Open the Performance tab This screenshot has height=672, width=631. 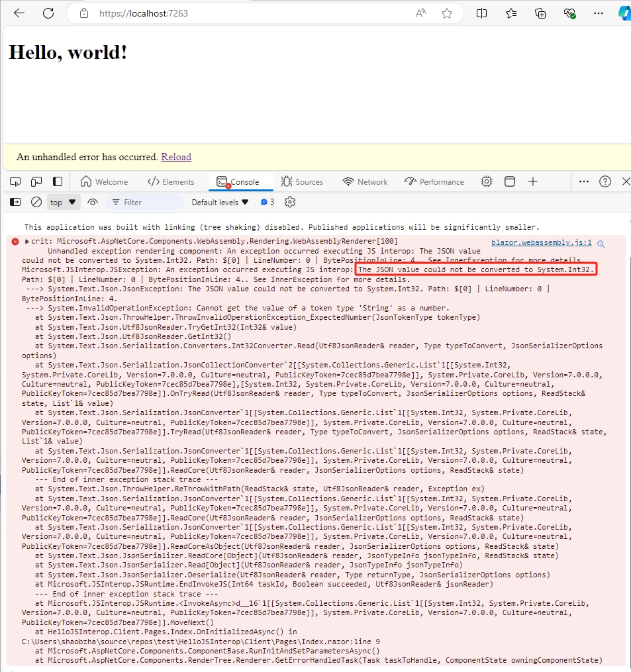coord(434,181)
